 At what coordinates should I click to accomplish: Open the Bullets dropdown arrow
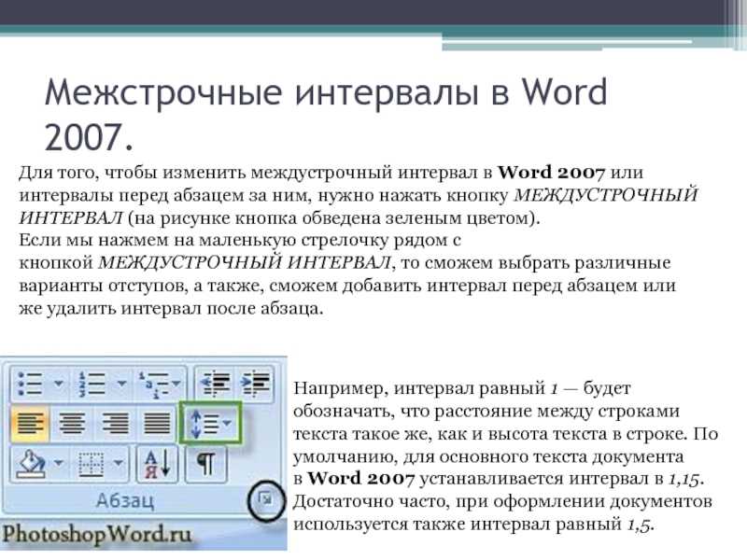pyautogui.click(x=59, y=384)
